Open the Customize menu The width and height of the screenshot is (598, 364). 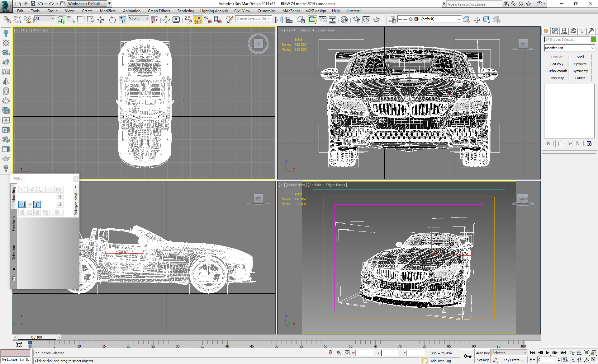pyautogui.click(x=266, y=11)
